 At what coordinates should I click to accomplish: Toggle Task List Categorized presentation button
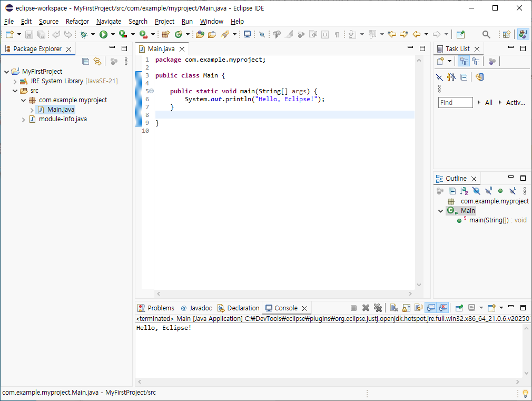464,61
